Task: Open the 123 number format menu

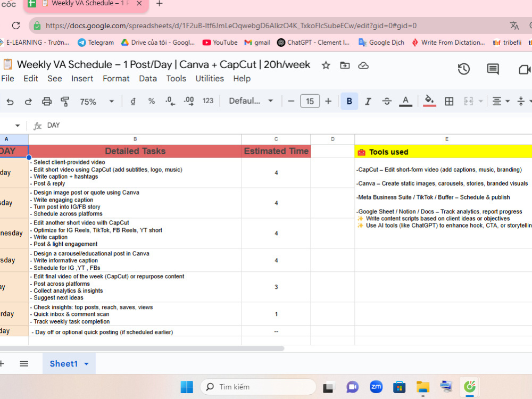Action: tap(208, 101)
